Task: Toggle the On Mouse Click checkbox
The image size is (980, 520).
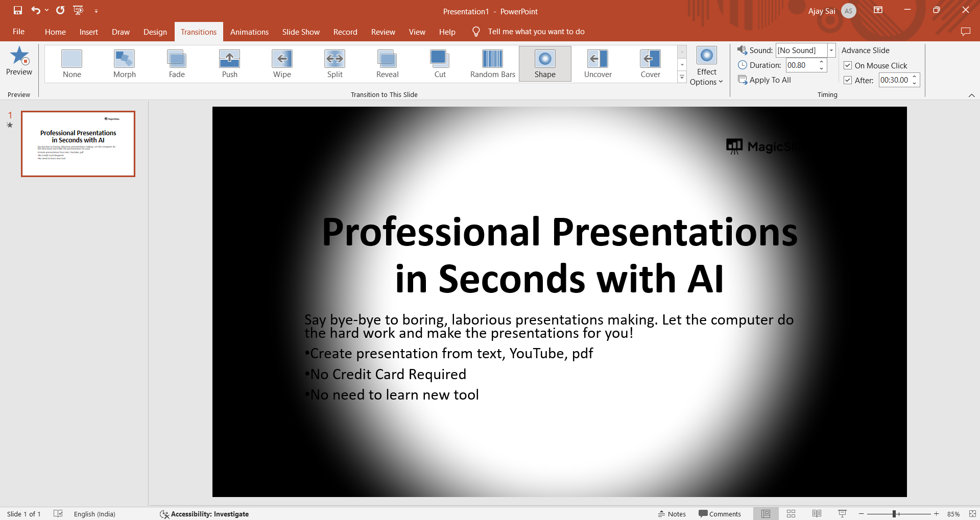Action: (x=848, y=65)
